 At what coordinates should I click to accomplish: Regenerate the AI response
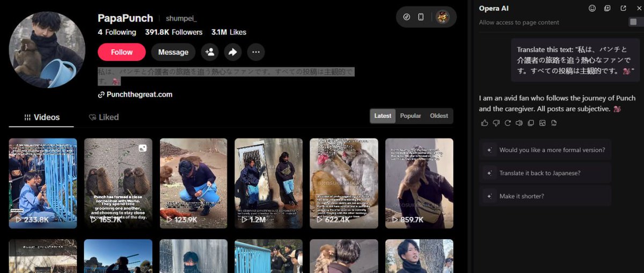(x=508, y=123)
